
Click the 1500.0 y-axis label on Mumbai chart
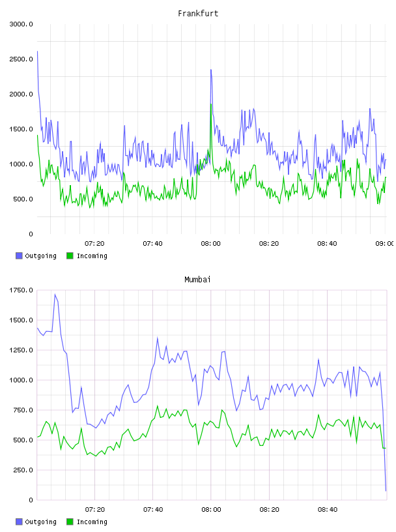(21, 320)
